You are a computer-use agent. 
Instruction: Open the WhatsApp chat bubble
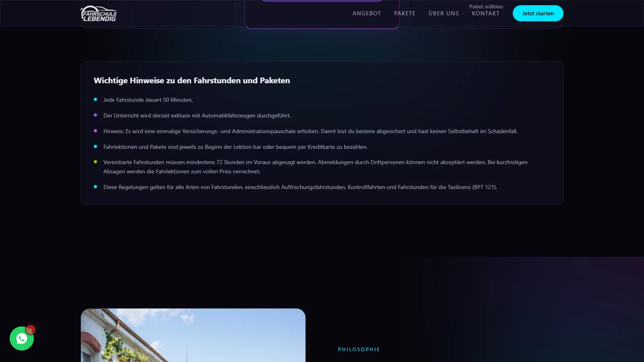22,338
